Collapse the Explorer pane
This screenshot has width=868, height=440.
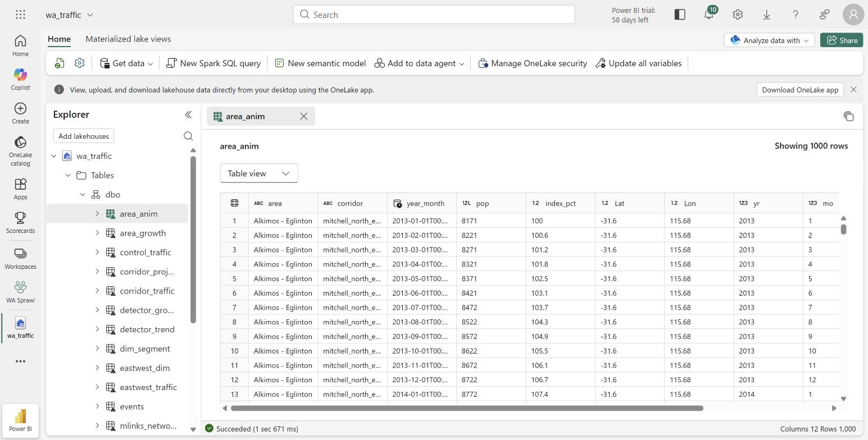188,114
